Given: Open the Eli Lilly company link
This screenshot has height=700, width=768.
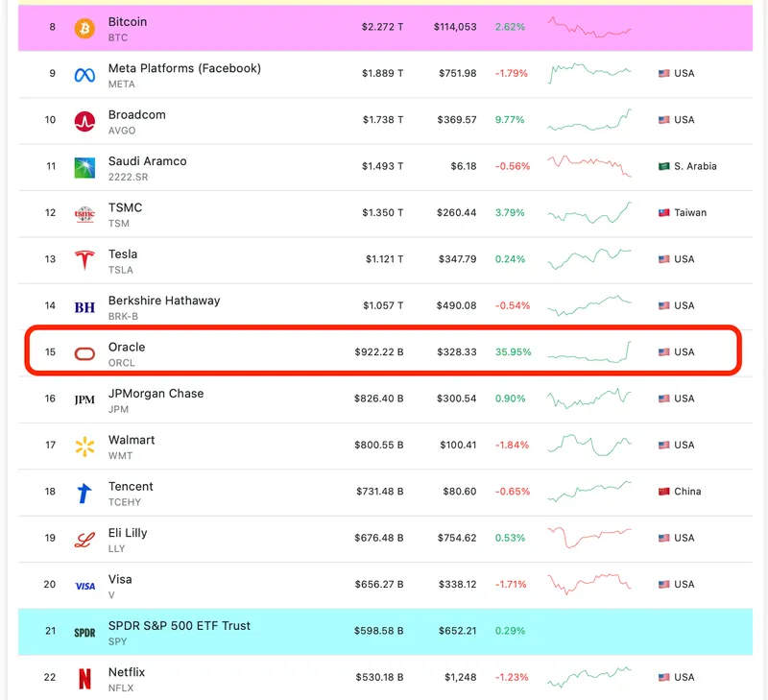Looking at the screenshot, I should click(128, 533).
